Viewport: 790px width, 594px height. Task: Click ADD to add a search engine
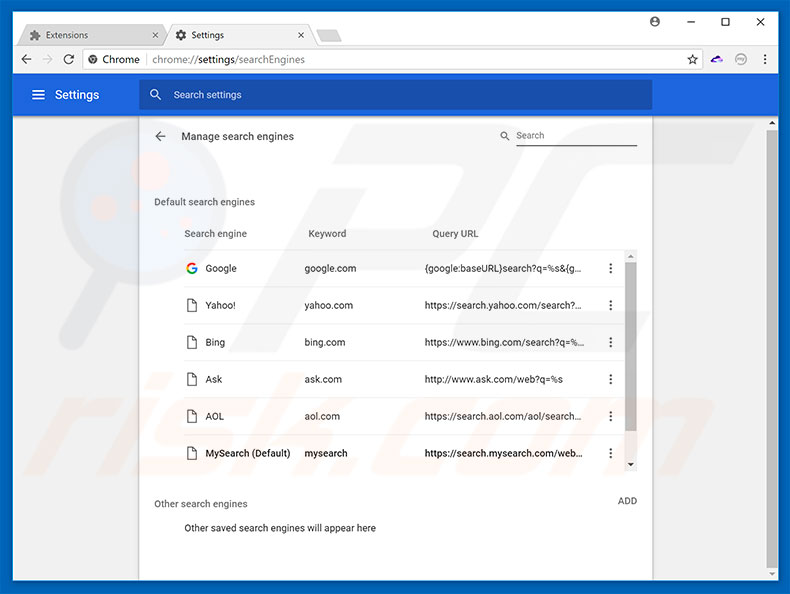(627, 501)
